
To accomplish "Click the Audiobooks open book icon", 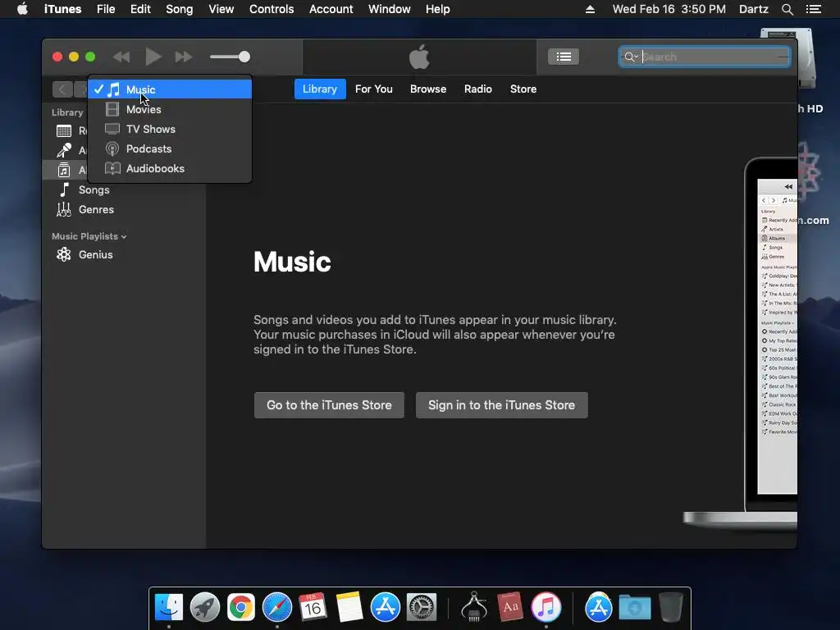I will click(x=112, y=169).
